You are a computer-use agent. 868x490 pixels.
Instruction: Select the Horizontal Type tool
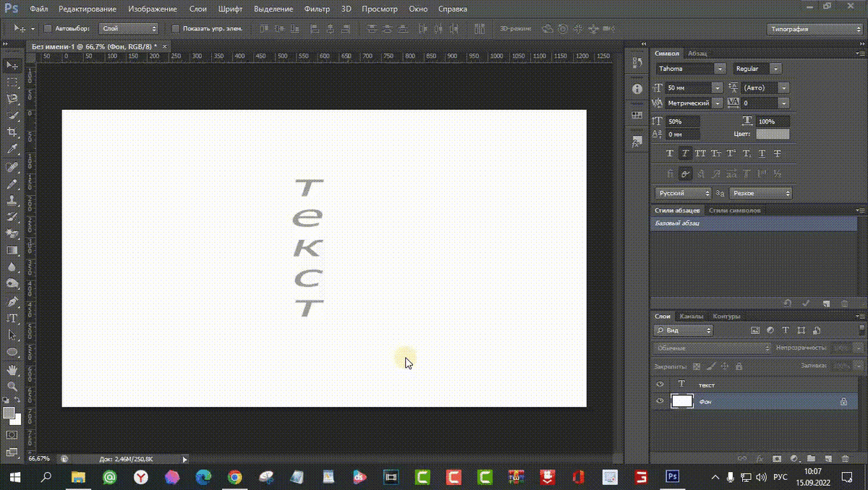click(12, 318)
